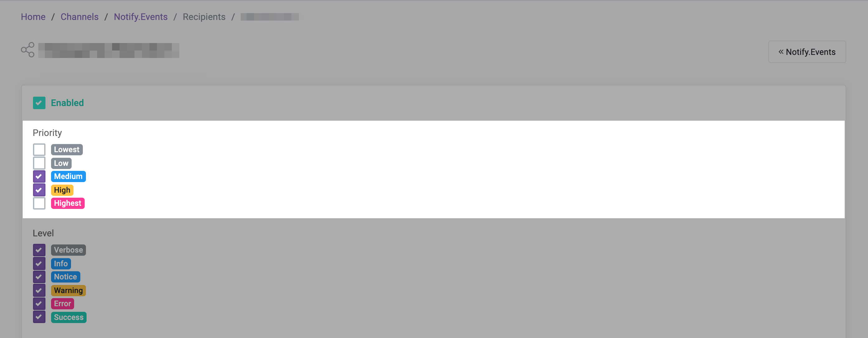Screen dimensions: 868x338
Task: Click the Success level teal badge icon
Action: [68, 317]
